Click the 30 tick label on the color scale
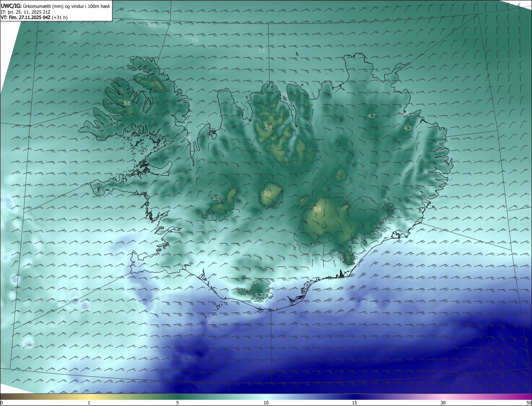The height and width of the screenshot is (406, 532). pos(443,403)
